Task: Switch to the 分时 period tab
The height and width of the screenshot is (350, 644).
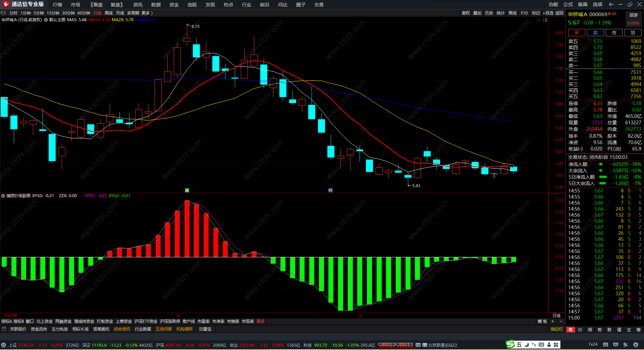Action: (13, 13)
